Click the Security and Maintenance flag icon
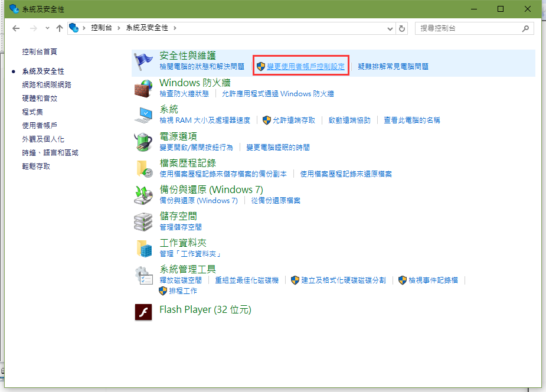This screenshot has width=546, height=392. click(x=143, y=61)
